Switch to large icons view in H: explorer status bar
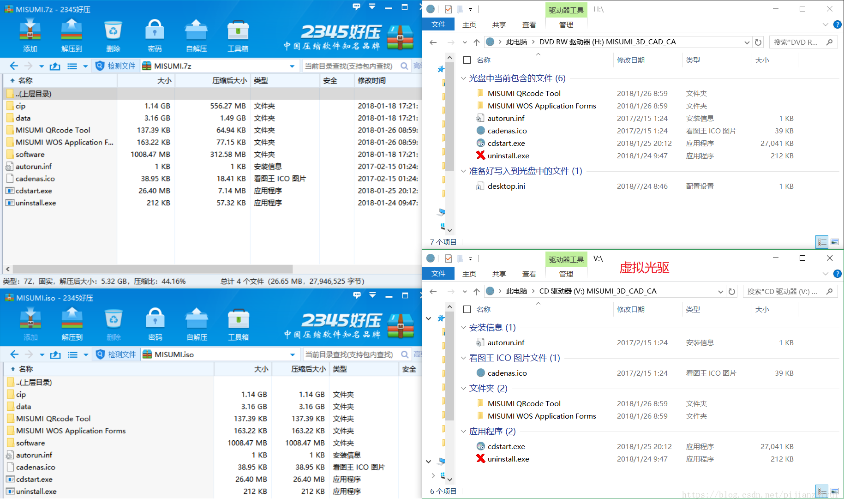 click(835, 242)
